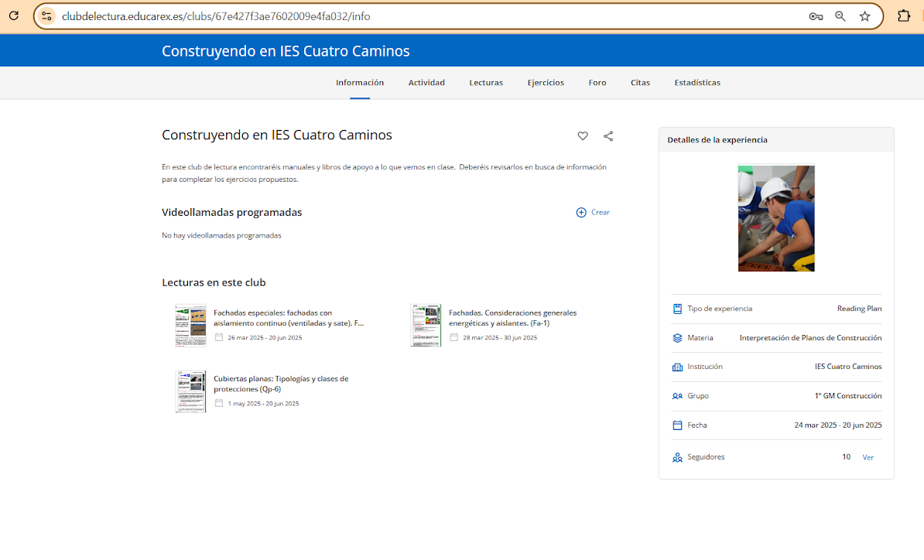Click calendar icon under Cubiertas planas reading
This screenshot has width=924, height=560.
[219, 403]
